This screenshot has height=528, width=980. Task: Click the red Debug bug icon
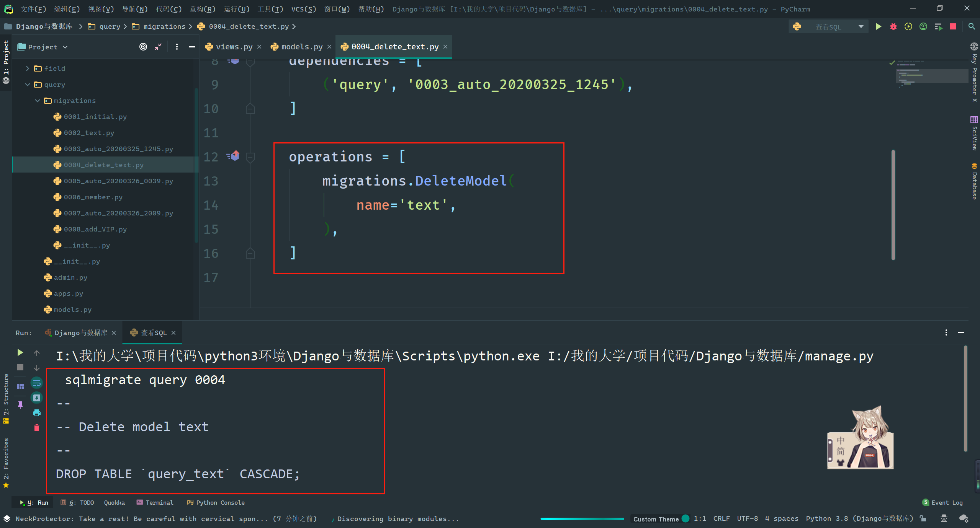pyautogui.click(x=893, y=26)
